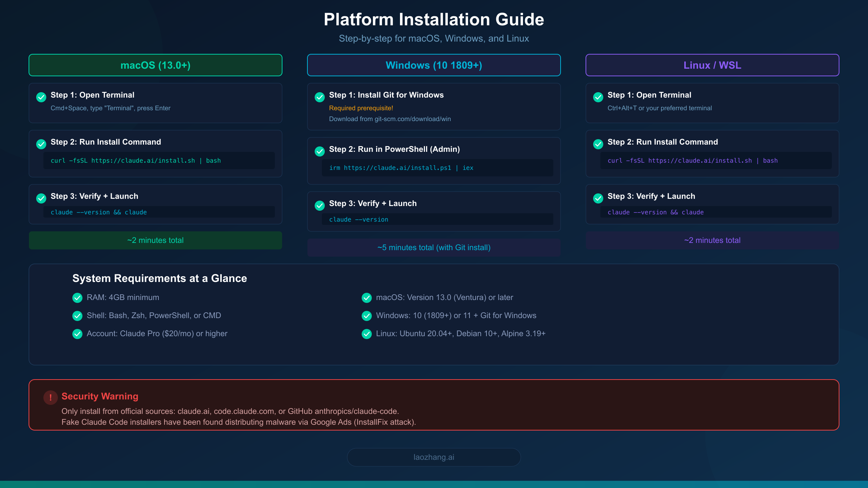Toggle the check next to Linux: Ubuntu 20.04+ requirement
This screenshot has height=488, width=868.
pos(366,334)
